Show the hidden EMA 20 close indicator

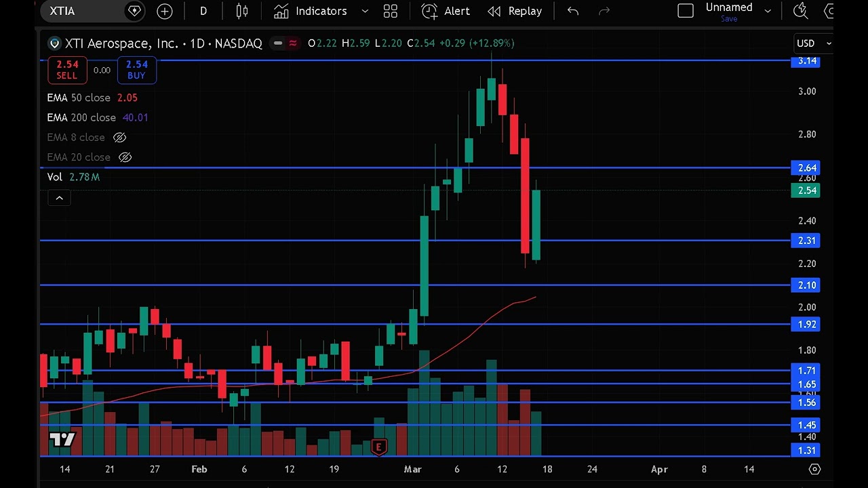[x=125, y=157]
